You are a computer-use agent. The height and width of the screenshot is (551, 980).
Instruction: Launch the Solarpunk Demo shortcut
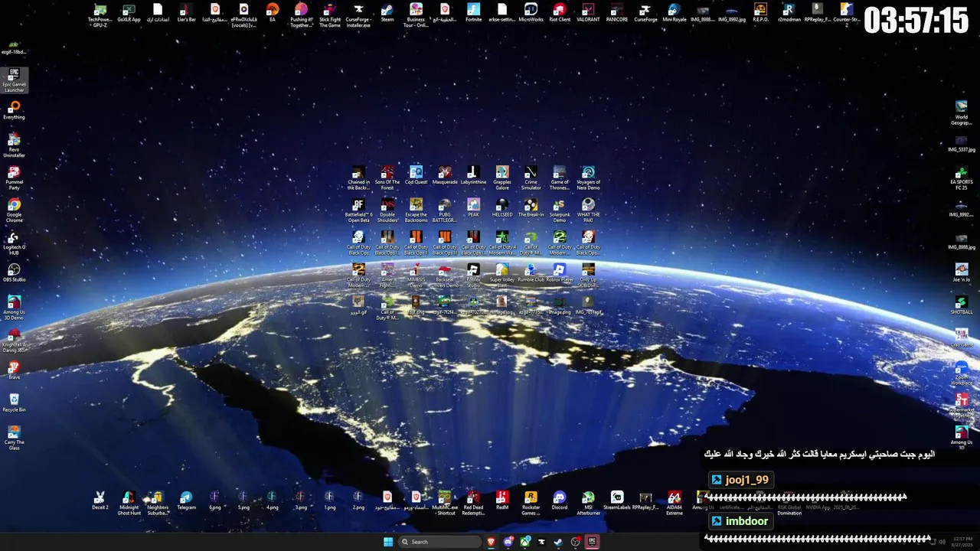coord(560,210)
